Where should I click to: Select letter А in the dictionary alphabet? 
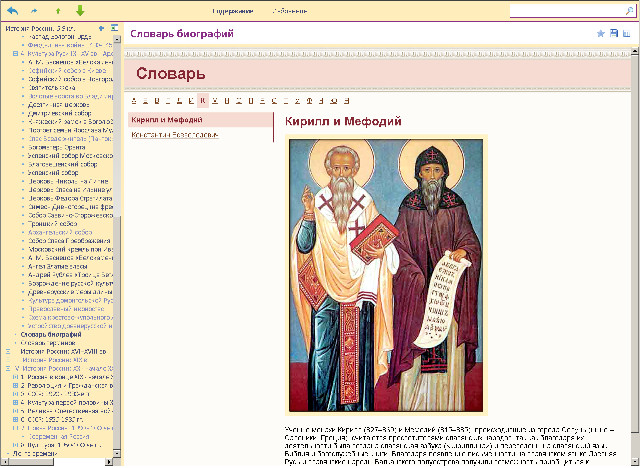click(134, 101)
